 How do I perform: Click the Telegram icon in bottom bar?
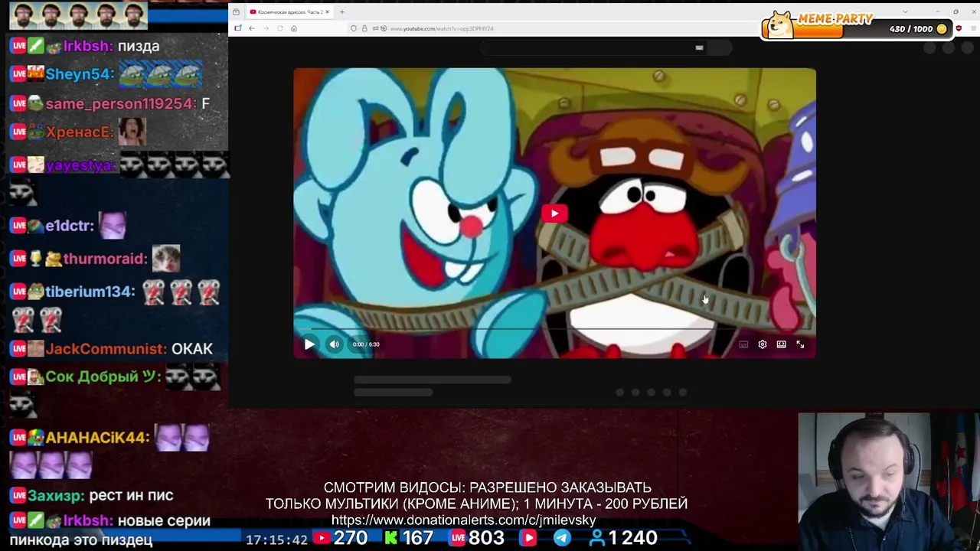(x=562, y=538)
